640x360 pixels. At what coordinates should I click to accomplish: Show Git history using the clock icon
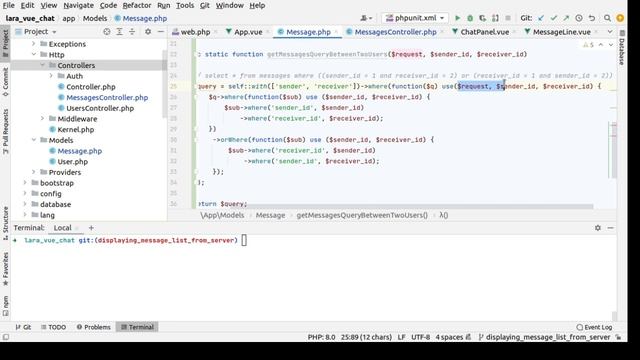[579, 18]
